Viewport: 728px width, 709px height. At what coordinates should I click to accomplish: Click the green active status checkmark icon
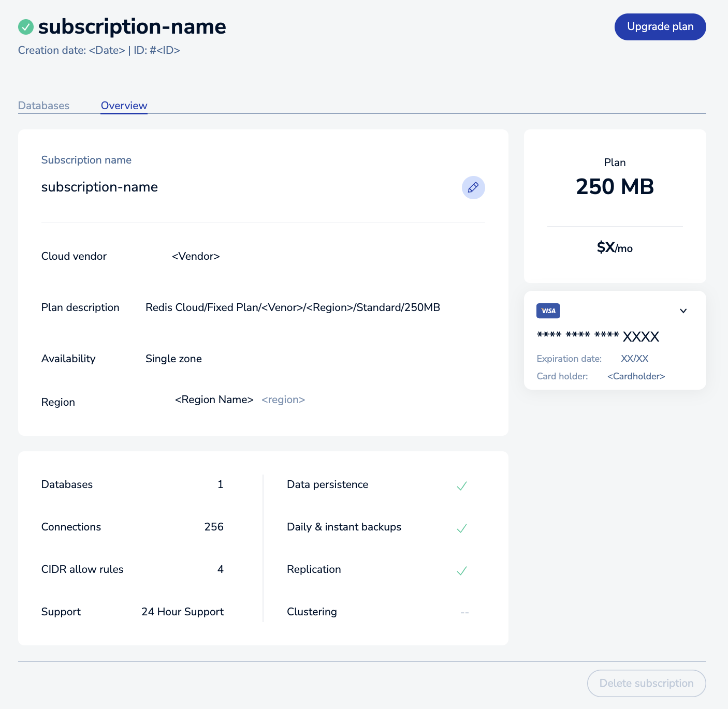tap(26, 27)
